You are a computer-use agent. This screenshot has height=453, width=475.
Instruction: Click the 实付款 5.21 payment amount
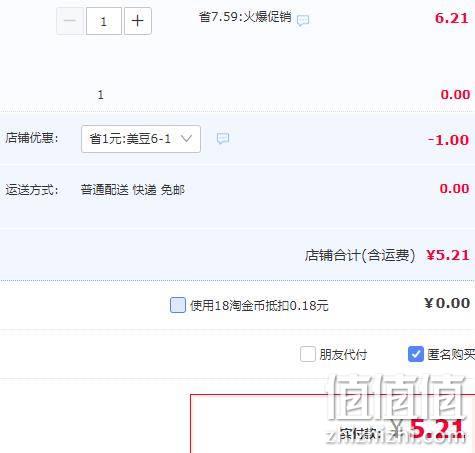tap(402, 429)
